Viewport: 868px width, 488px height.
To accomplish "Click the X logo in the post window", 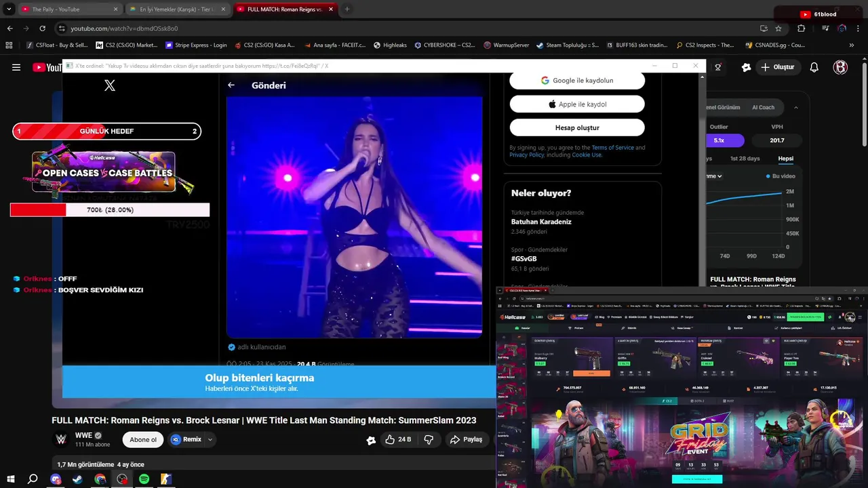I will click(x=110, y=85).
